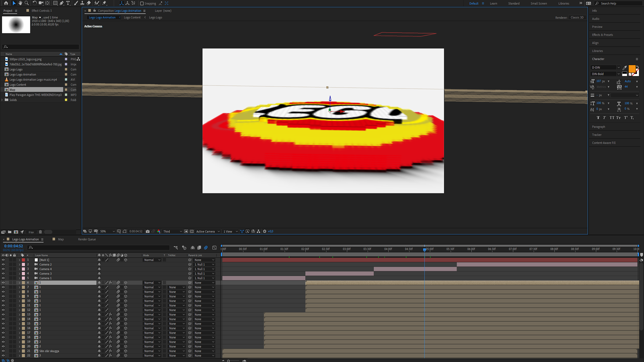Open the Tracker panel

point(597,135)
